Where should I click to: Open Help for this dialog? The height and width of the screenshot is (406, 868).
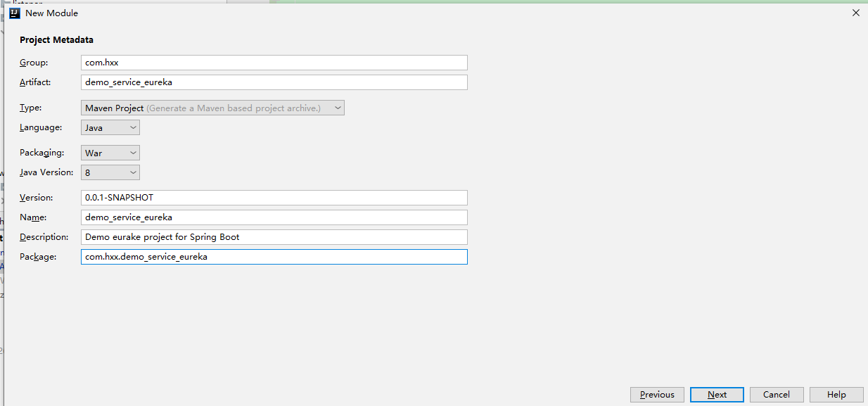[836, 395]
